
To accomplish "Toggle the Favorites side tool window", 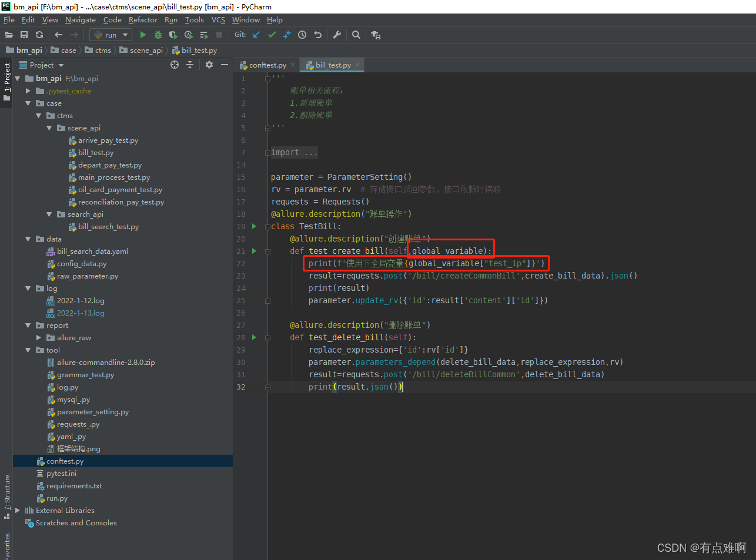I will (x=6, y=545).
